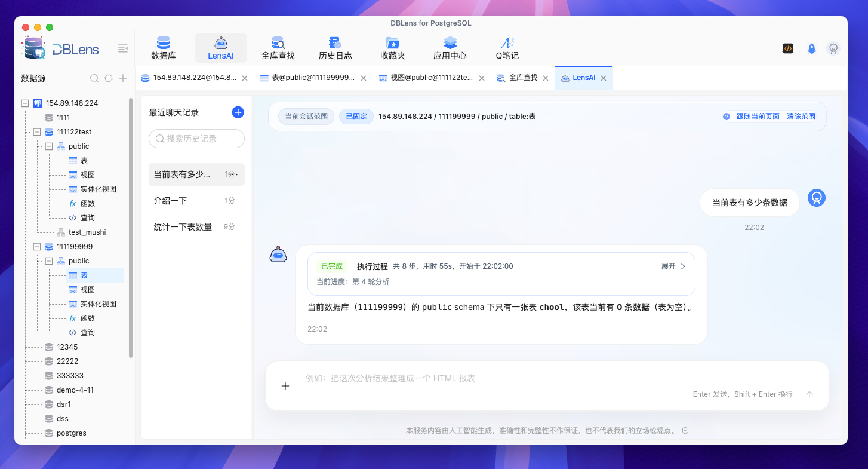Collapse public schema under 111199999
The image size is (868, 469).
pos(49,261)
